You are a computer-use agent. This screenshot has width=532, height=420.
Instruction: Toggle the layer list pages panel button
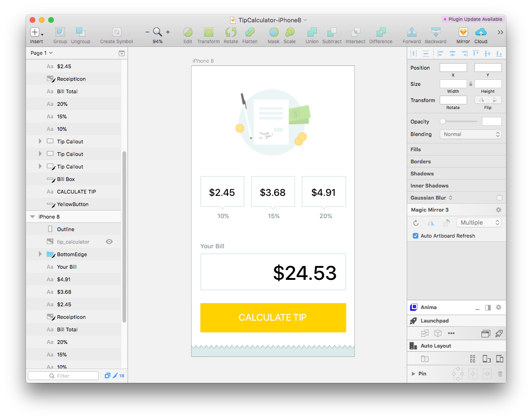click(x=122, y=53)
